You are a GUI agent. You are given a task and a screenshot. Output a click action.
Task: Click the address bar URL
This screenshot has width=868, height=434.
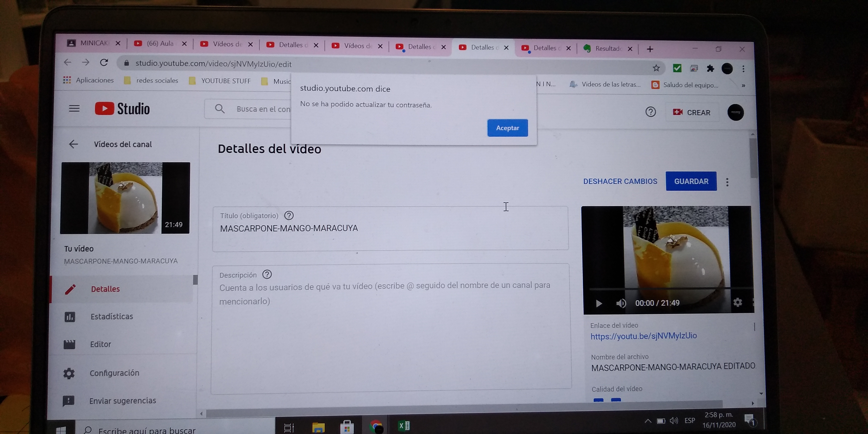pyautogui.click(x=213, y=64)
